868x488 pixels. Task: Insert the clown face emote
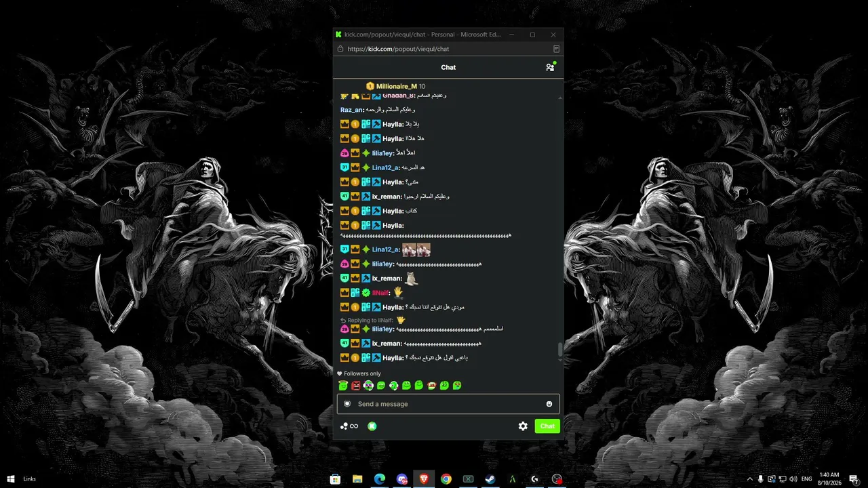pos(368,386)
